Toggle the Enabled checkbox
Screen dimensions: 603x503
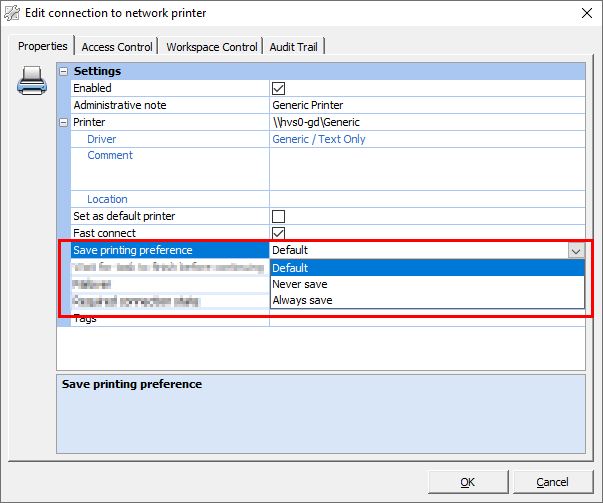point(278,88)
